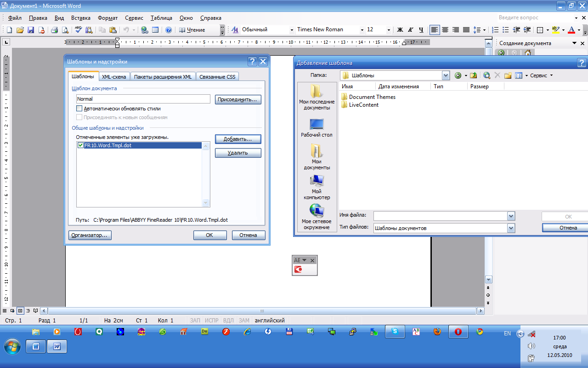Open the Styles and Formatting AA icon
Image resolution: width=588 pixels, height=368 pixels.
tap(234, 29)
